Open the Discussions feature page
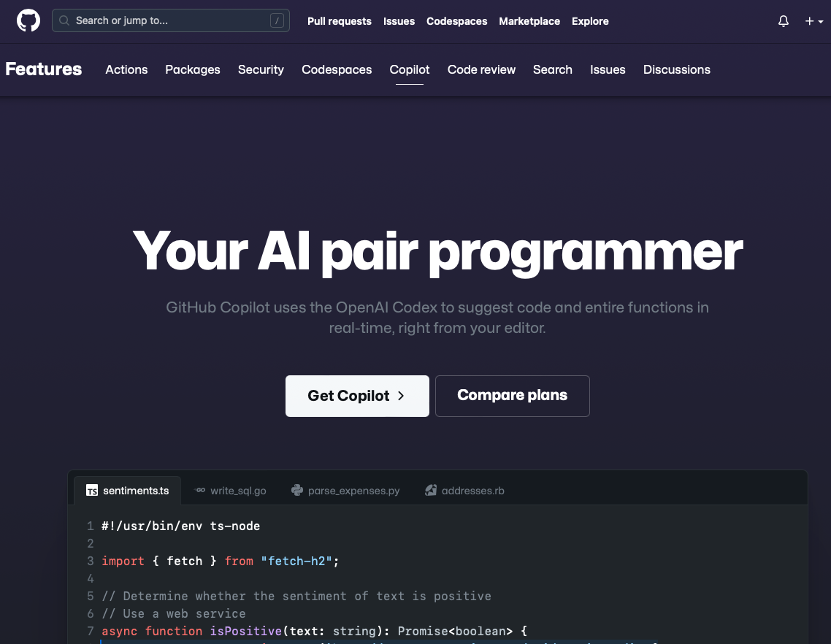831x644 pixels. [676, 69]
